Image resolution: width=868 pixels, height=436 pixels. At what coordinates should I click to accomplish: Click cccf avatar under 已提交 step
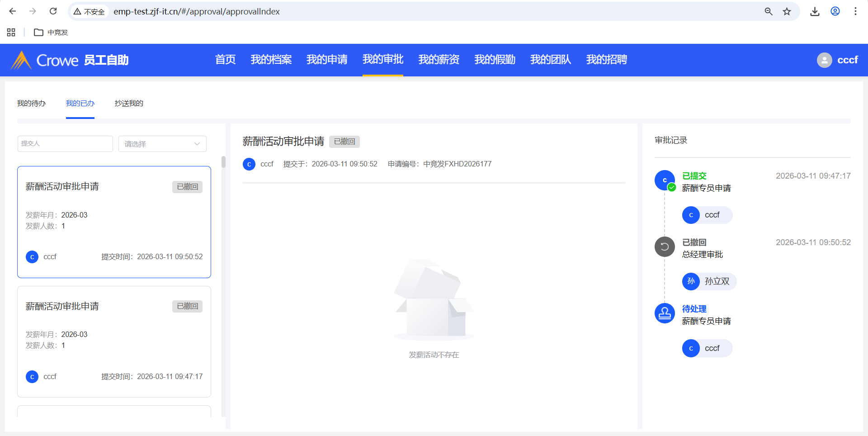[x=691, y=215]
